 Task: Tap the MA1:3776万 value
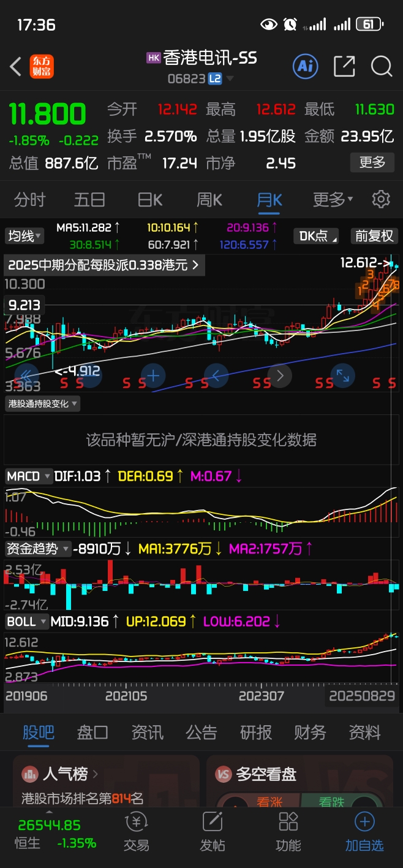[180, 549]
